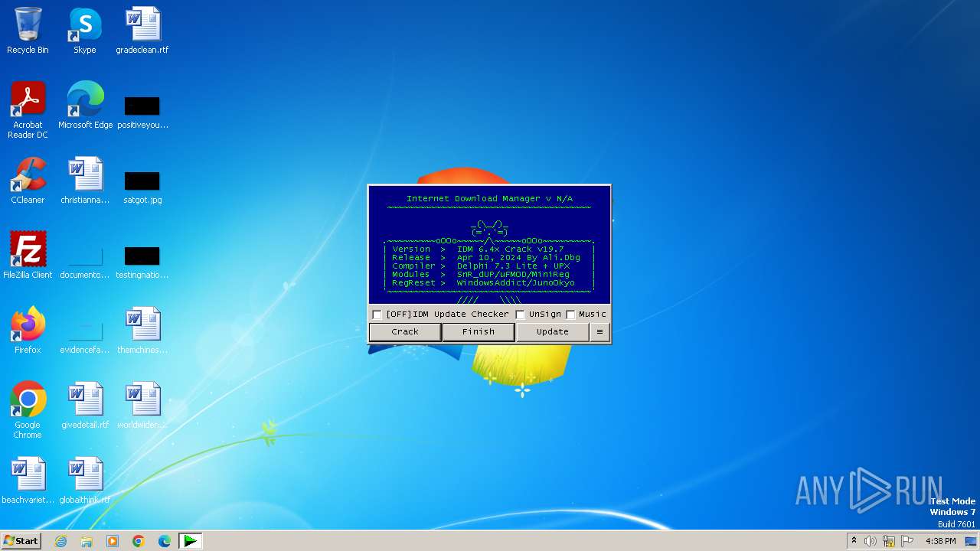Show hidden tray icons arrow
980x551 pixels.
pyautogui.click(x=854, y=540)
